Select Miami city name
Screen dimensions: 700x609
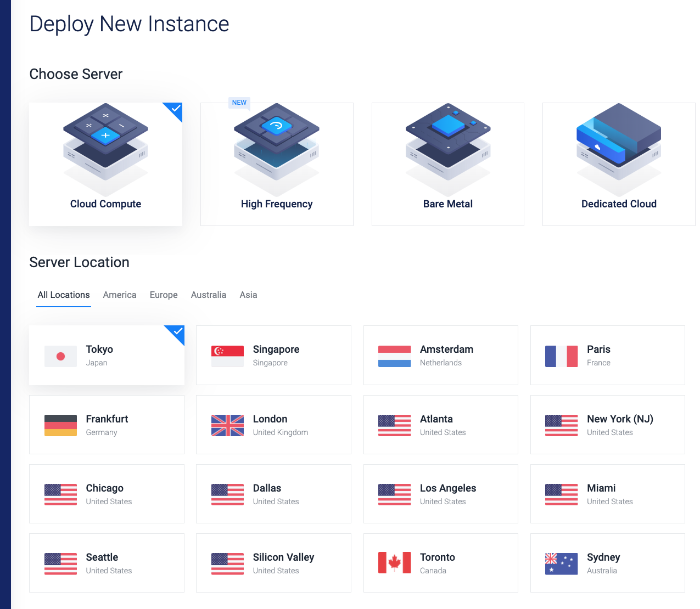601,488
